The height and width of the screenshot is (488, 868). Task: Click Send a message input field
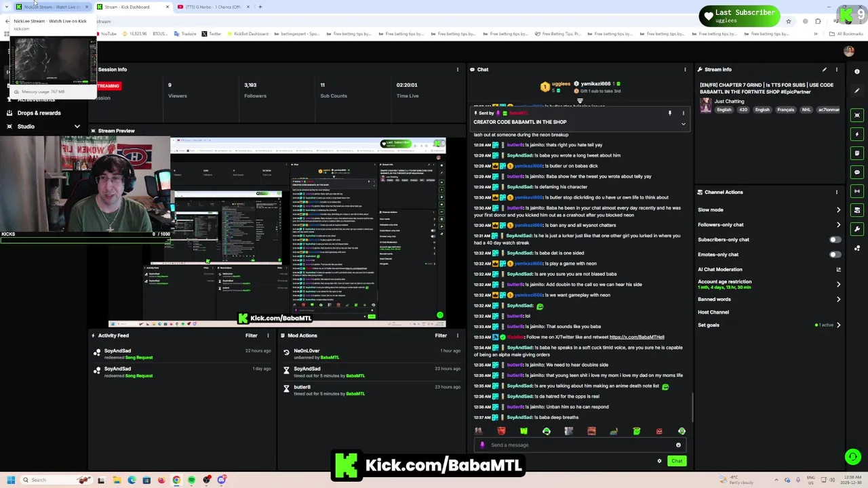pos(580,445)
